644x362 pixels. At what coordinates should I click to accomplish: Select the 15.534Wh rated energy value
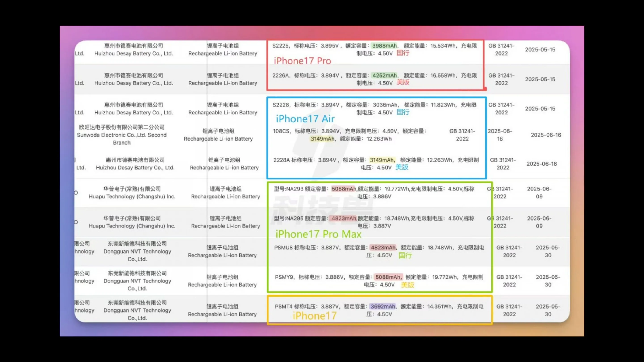point(443,46)
